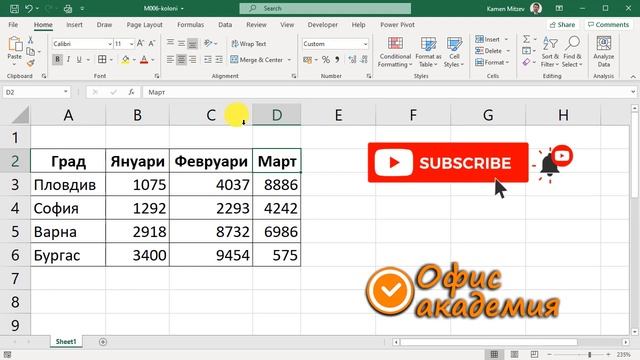Image resolution: width=640 pixels, height=360 pixels.
Task: Toggle Middle Align
Action: point(181,43)
